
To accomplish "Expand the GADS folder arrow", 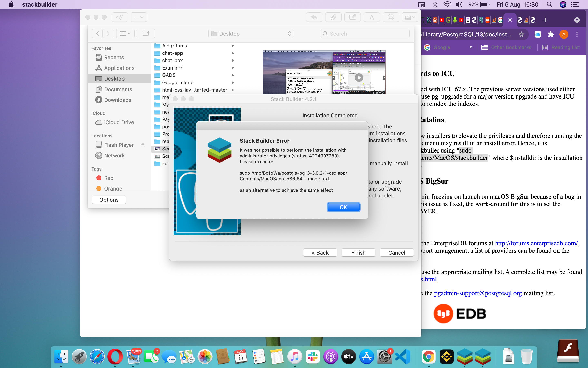I will pos(233,75).
